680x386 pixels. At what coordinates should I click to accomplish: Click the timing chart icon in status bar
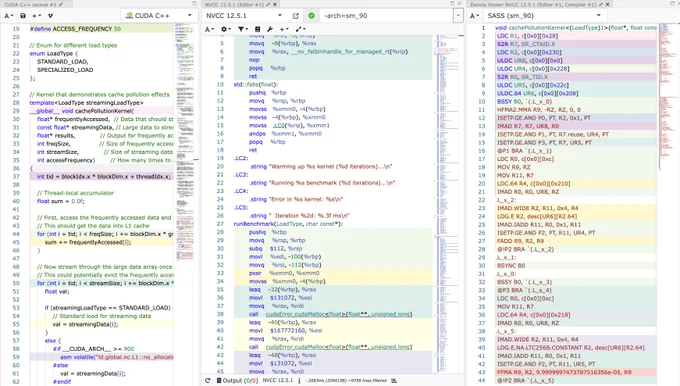point(394,380)
